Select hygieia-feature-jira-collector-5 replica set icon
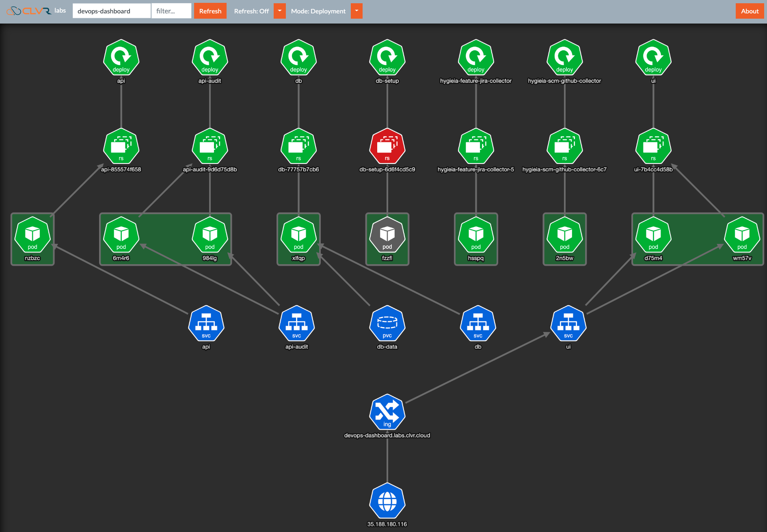 point(476,146)
